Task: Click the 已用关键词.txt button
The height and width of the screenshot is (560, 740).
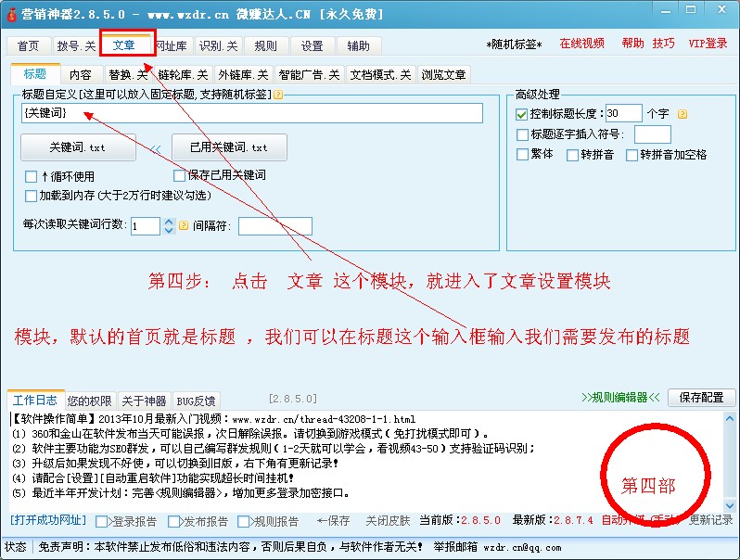Action: pyautogui.click(x=229, y=147)
